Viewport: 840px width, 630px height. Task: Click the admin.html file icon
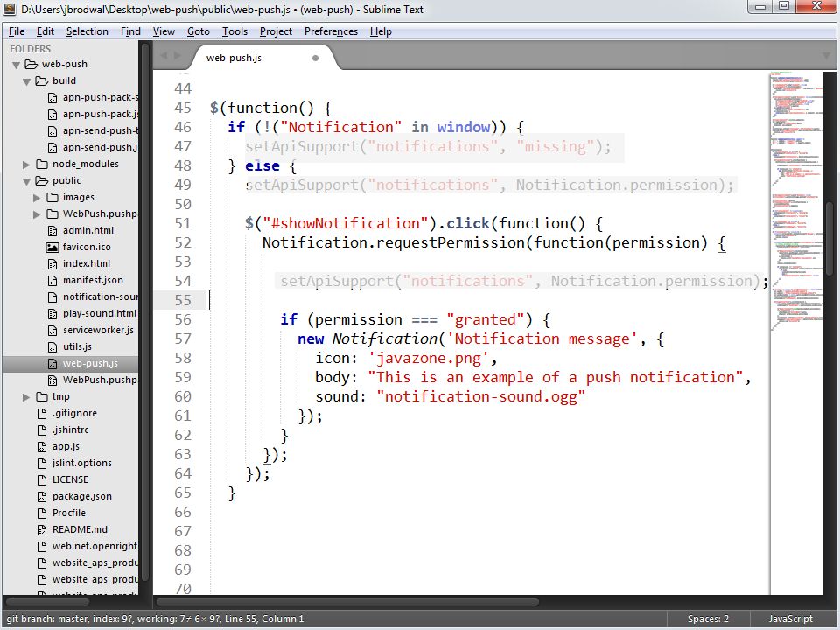click(x=52, y=230)
